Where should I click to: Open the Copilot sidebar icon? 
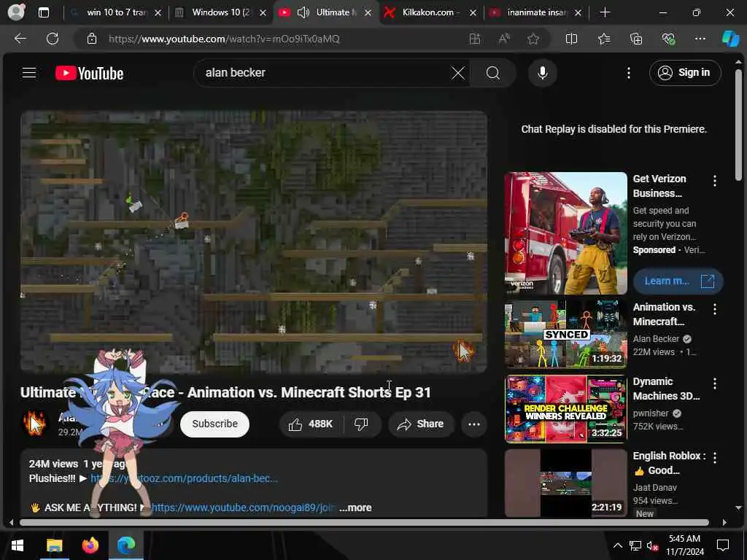click(x=730, y=39)
